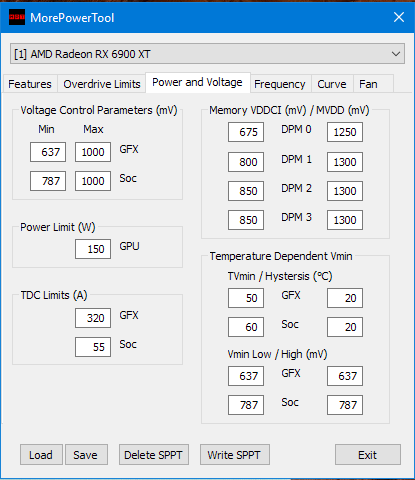Switch to the Features tab
The image size is (415, 480).
(30, 84)
